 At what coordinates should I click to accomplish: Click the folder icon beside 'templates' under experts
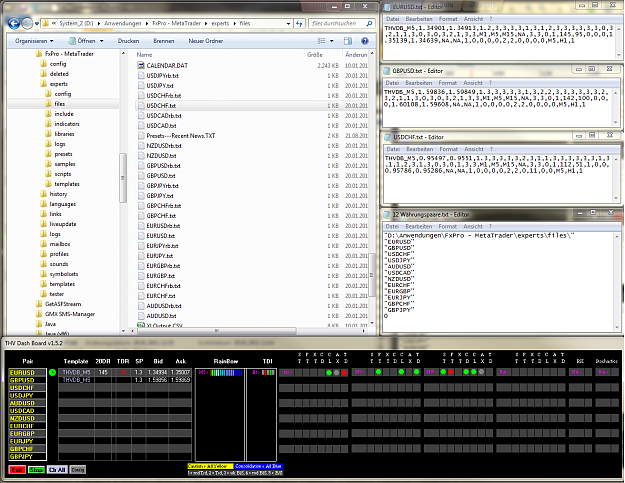[49, 184]
